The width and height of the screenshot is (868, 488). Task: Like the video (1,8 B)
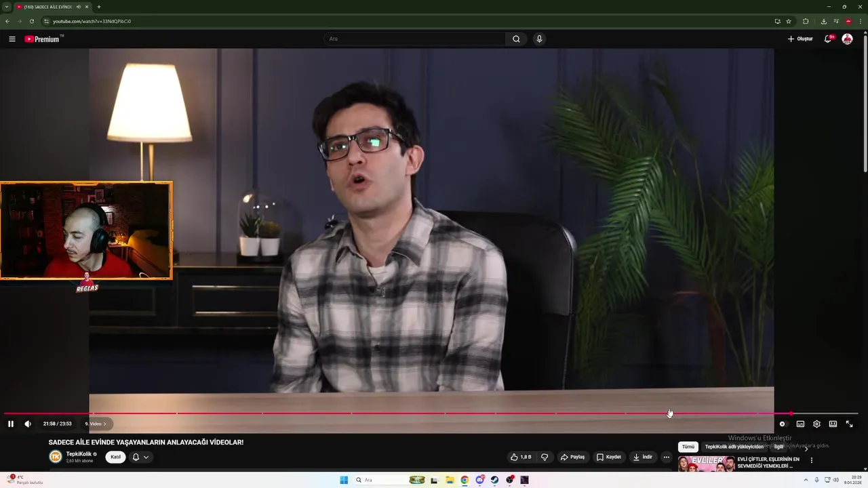coord(521,457)
